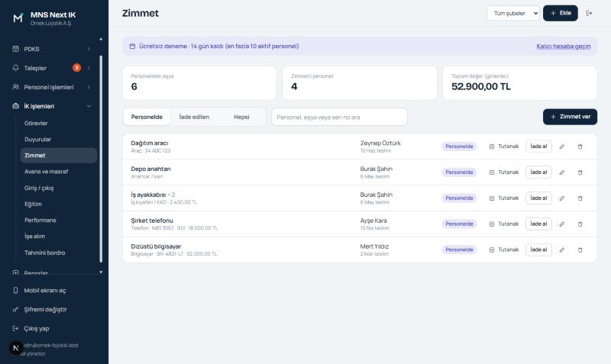Open Duyurular in the sidebar
This screenshot has width=611, height=364.
59,140
